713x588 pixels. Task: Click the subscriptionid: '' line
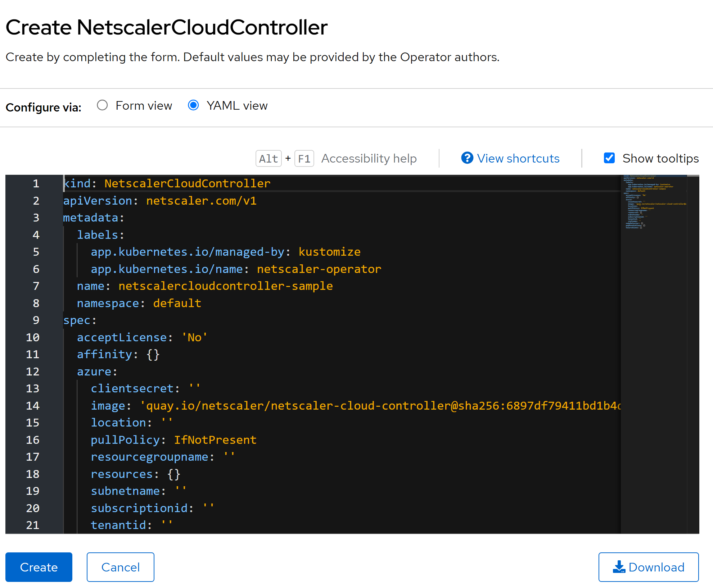tap(153, 508)
